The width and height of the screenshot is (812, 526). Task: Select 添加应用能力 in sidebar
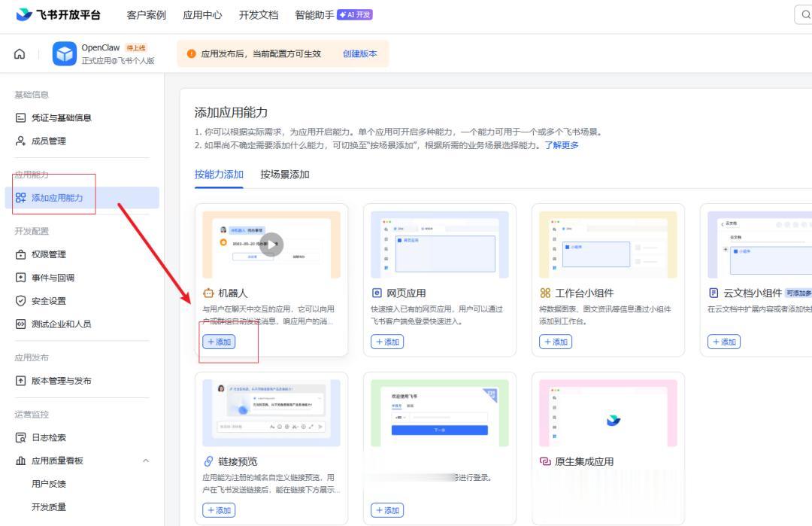(x=82, y=197)
